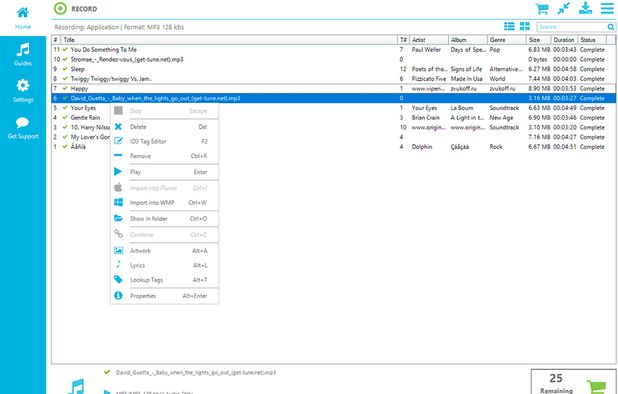Click the Paul Weller artist cell
618x394 pixels.
[426, 50]
